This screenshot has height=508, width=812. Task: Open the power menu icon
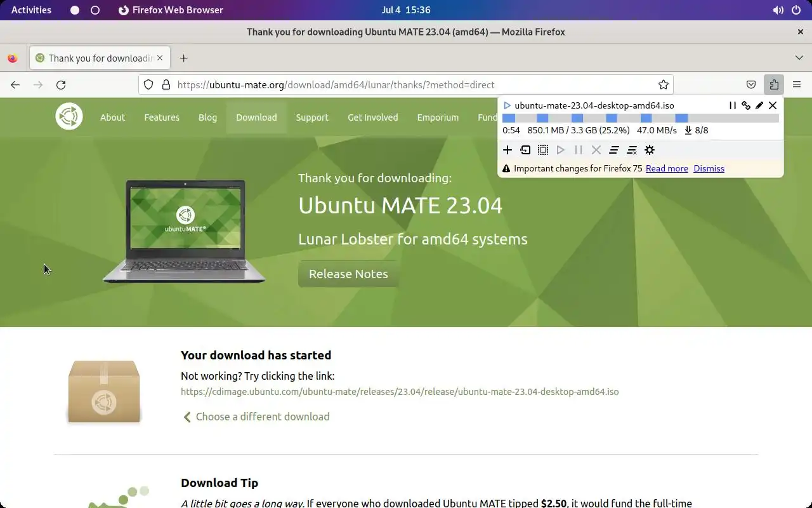pos(796,10)
